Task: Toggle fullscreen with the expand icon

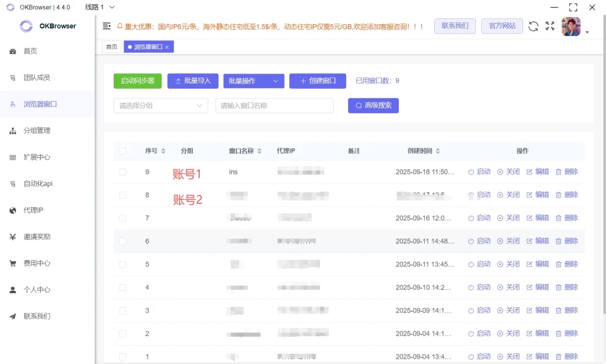Action: tap(549, 26)
